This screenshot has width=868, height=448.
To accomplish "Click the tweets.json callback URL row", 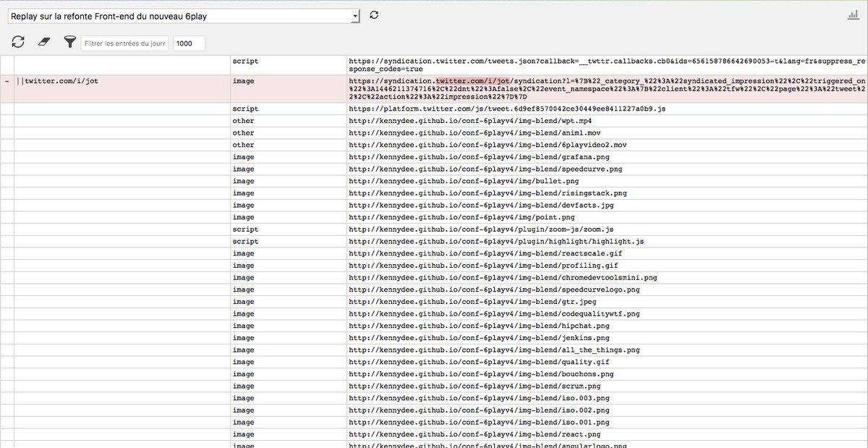I will tap(607, 65).
